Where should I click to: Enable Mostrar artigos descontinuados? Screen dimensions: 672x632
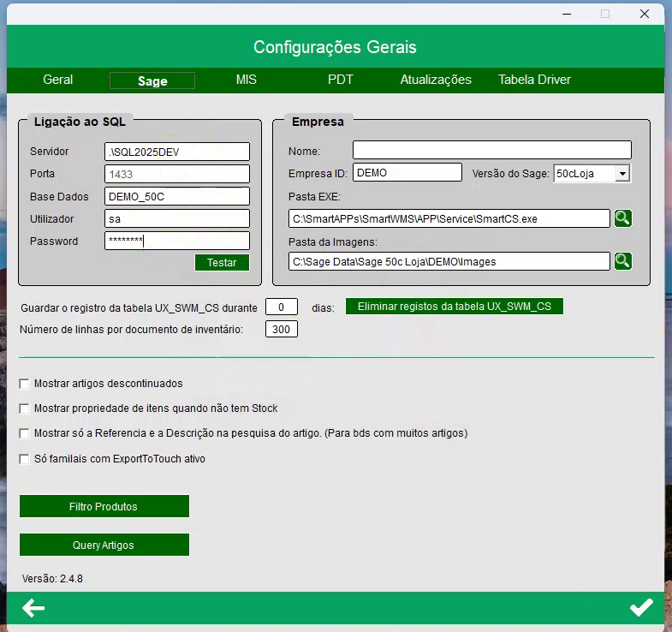[25, 384]
